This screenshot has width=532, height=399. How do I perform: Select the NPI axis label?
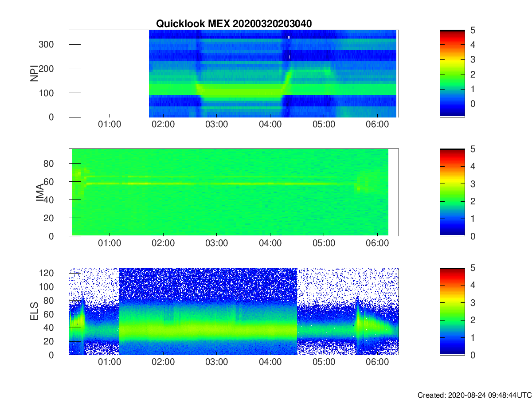click(x=34, y=74)
